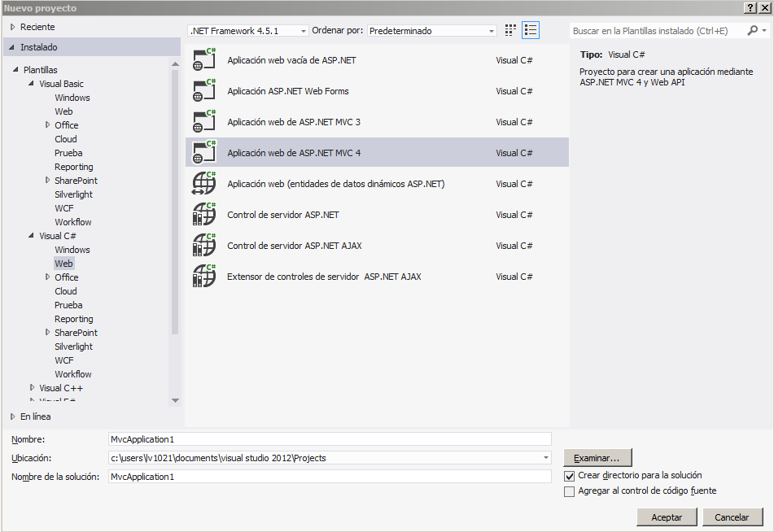The width and height of the screenshot is (774, 532).
Task: Click the Nombre de la solución field
Action: [330, 477]
